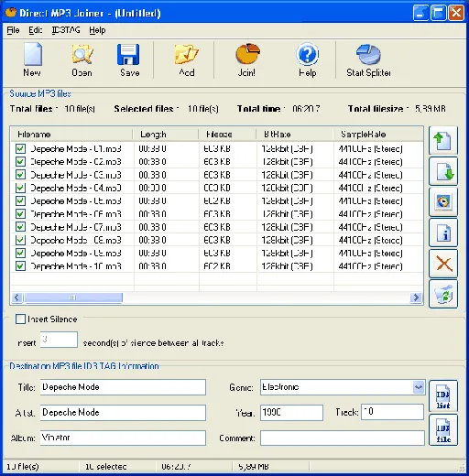The width and height of the screenshot is (469, 476).
Task: Uncheck Depeche Mode - 06.mp3
Action: click(x=20, y=214)
